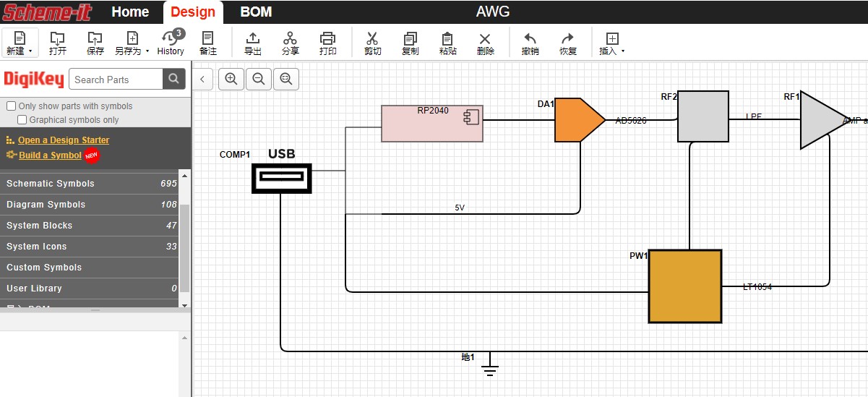Open a Design Starter link

[64, 140]
